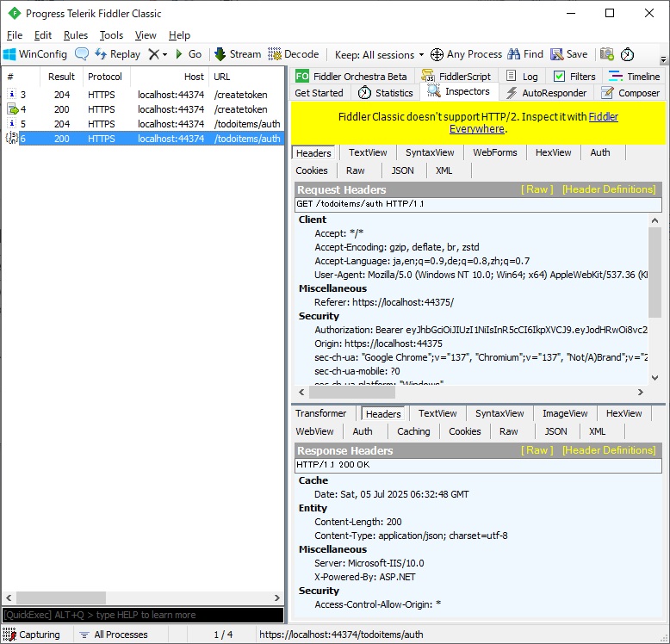Screen dimensions: 670x644
Task: Click the Any Process target icon
Action: pos(437,54)
